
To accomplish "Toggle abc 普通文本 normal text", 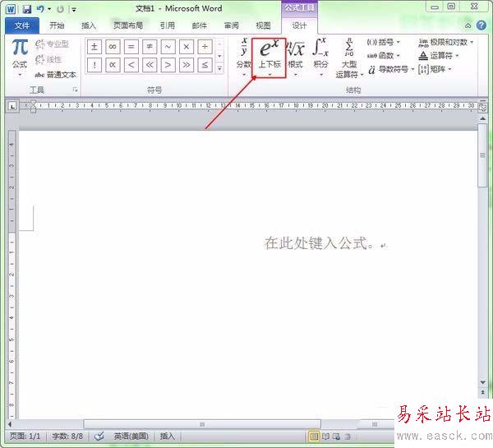I will tap(55, 75).
